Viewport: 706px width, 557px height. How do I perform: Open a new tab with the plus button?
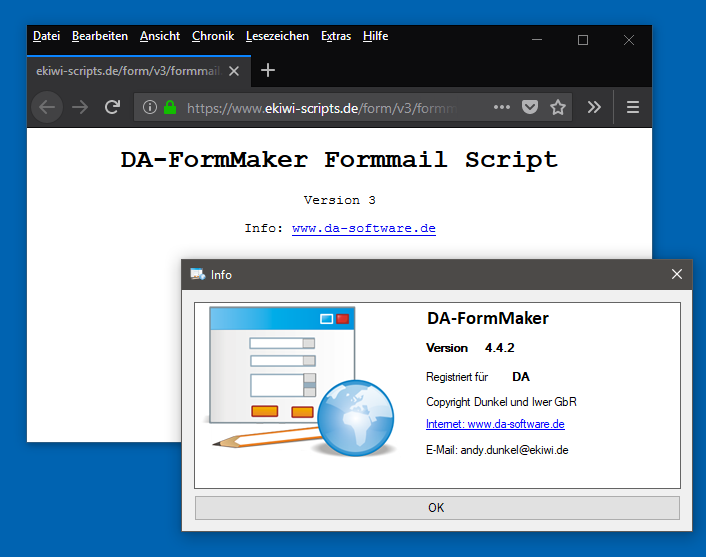(268, 70)
